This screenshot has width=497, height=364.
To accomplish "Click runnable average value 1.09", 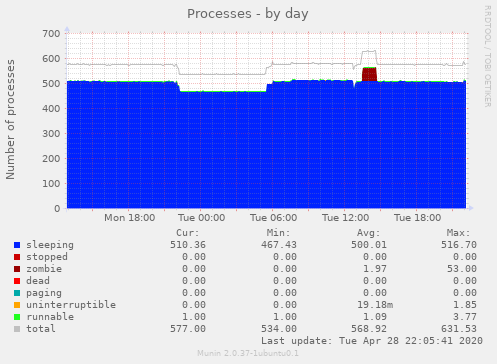I will [x=375, y=317].
